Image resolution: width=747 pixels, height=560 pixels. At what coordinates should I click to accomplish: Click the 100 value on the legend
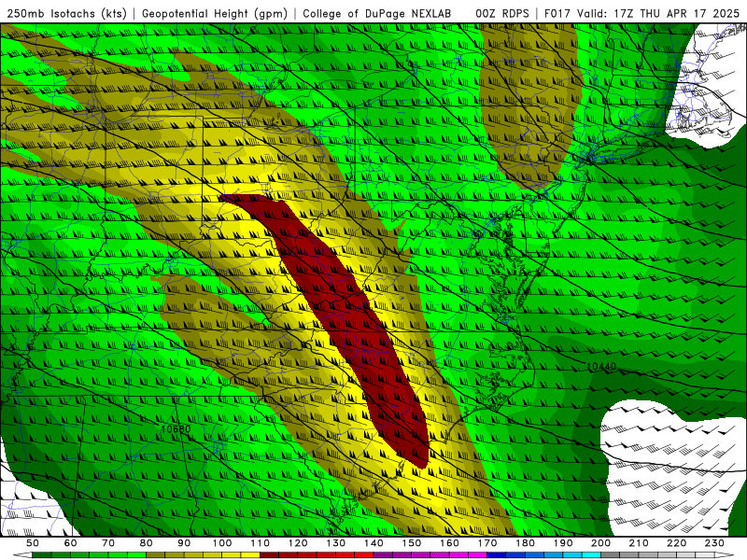(x=222, y=543)
